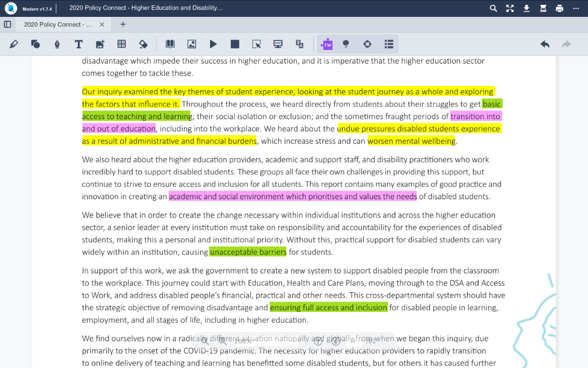Click the search icon in the top bar
Screen dimensions: 588x368
point(493,8)
